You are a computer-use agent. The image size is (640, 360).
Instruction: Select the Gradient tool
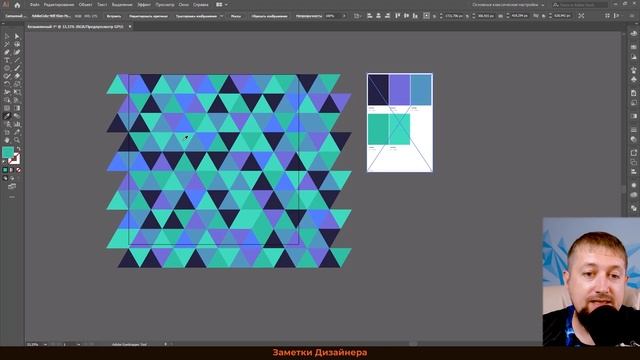[x=17, y=108]
